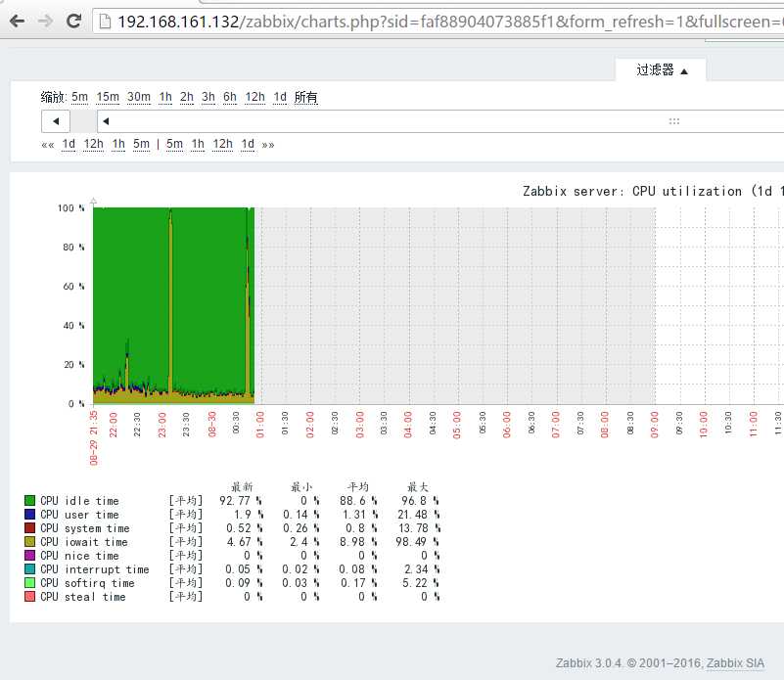Collapse the 过滤器 filter tab
Viewport: 784px width, 680px height.
pyautogui.click(x=661, y=70)
